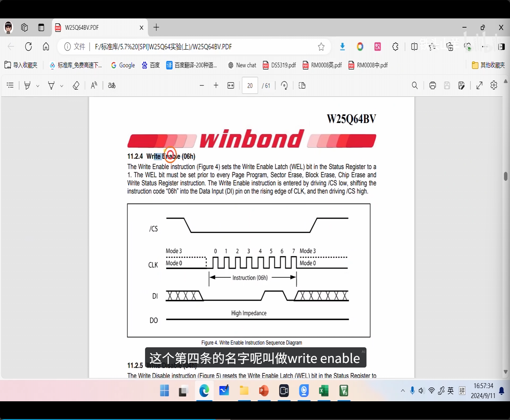Show hidden system tray icons
This screenshot has height=420, width=510.
pos(403,391)
